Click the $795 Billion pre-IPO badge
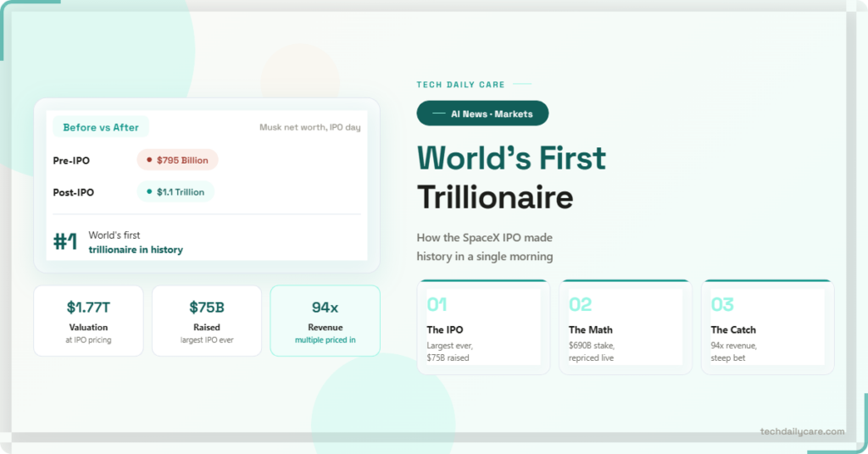The image size is (868, 454). pos(177,160)
